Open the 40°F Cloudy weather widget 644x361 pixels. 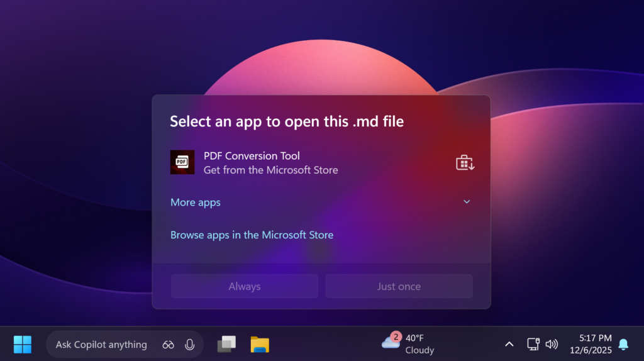(408, 344)
